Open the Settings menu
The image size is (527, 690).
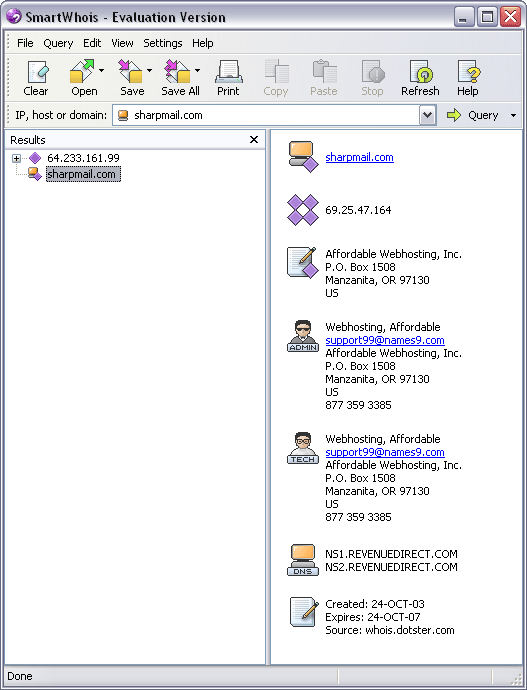click(x=163, y=43)
